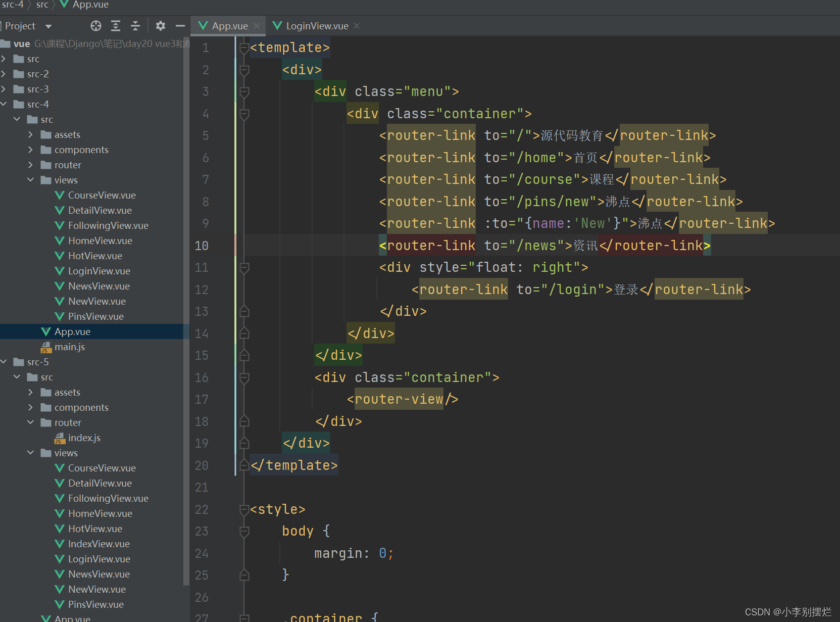Open HomeView.vue in src-4 views
The image size is (840, 622).
click(100, 241)
